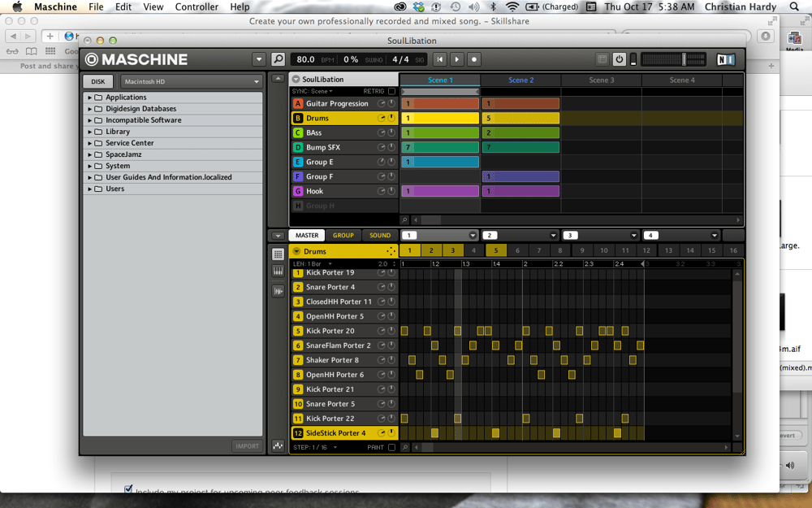Open the View menu in menu bar
Screen dimensions: 812x508
(x=153, y=7)
